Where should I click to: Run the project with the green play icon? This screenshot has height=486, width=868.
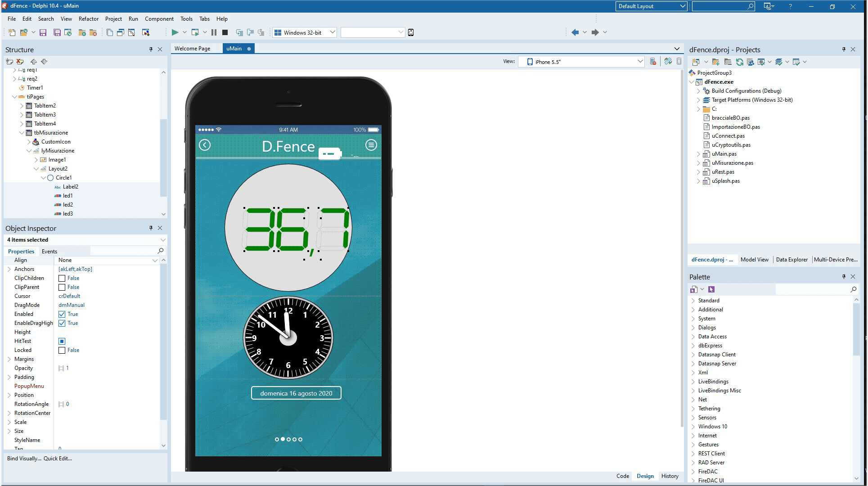click(x=175, y=32)
